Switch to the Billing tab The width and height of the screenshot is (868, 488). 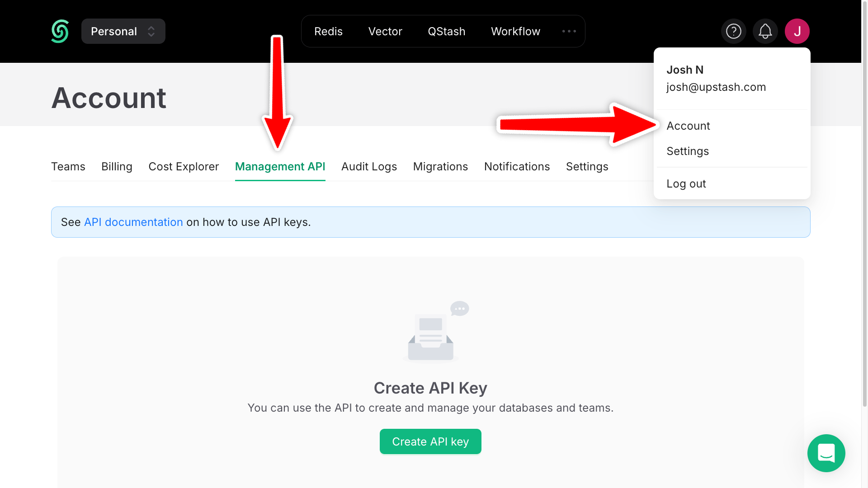(117, 167)
